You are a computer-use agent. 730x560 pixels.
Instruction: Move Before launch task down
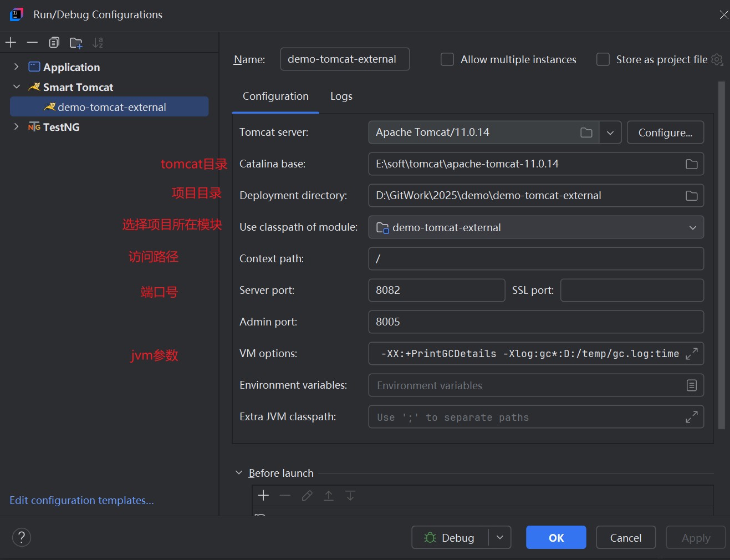[x=350, y=495]
